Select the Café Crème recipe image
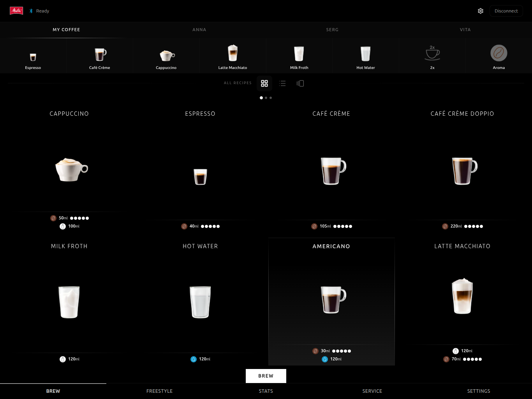This screenshot has height=399, width=532. 333,171
